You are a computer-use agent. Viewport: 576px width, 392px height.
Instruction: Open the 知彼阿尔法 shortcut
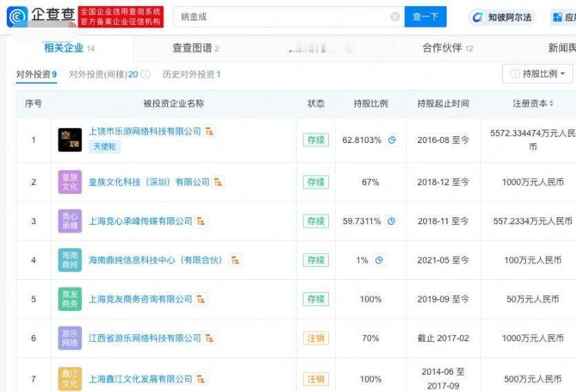pos(502,17)
